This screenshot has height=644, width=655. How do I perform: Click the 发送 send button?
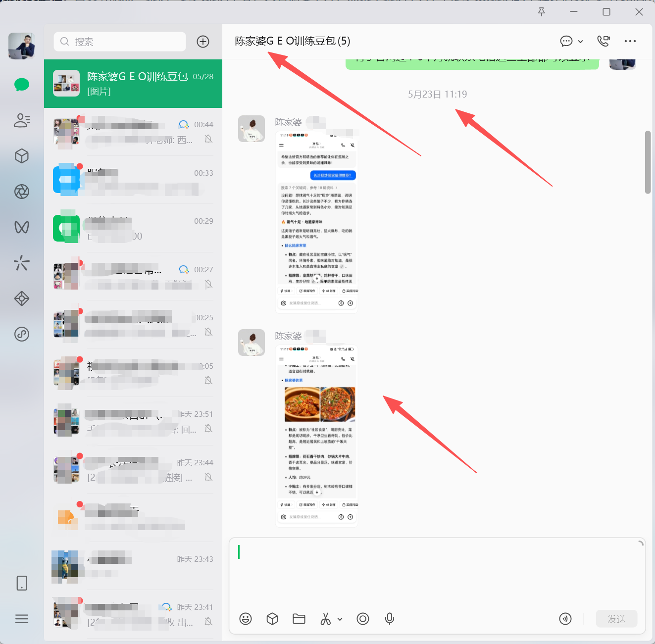tap(616, 619)
